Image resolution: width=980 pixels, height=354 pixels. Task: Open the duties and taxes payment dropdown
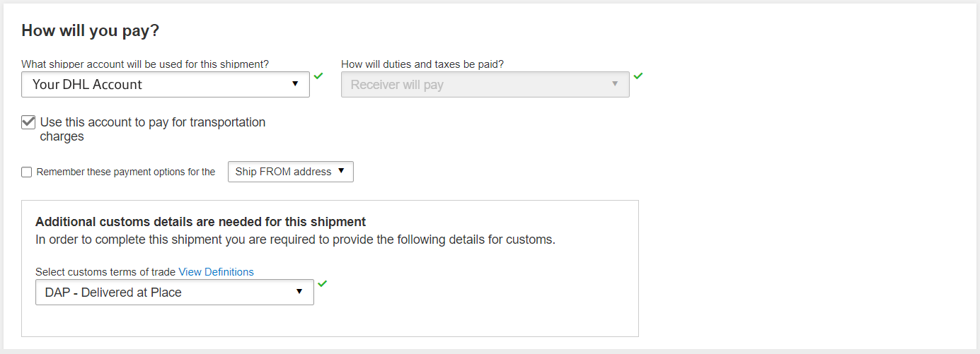pos(485,84)
